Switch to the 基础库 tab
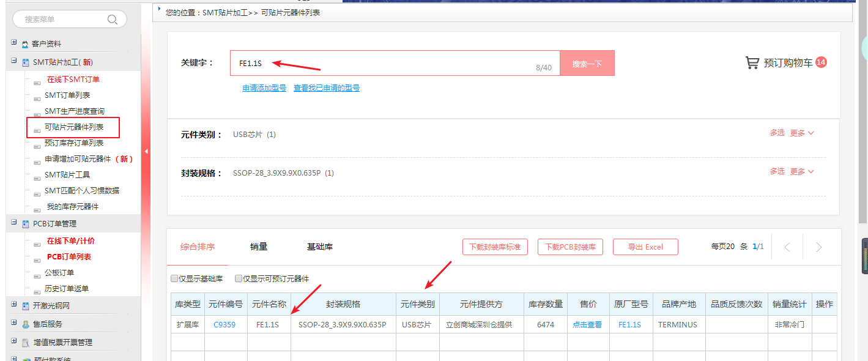The width and height of the screenshot is (868, 361). pyautogui.click(x=320, y=247)
